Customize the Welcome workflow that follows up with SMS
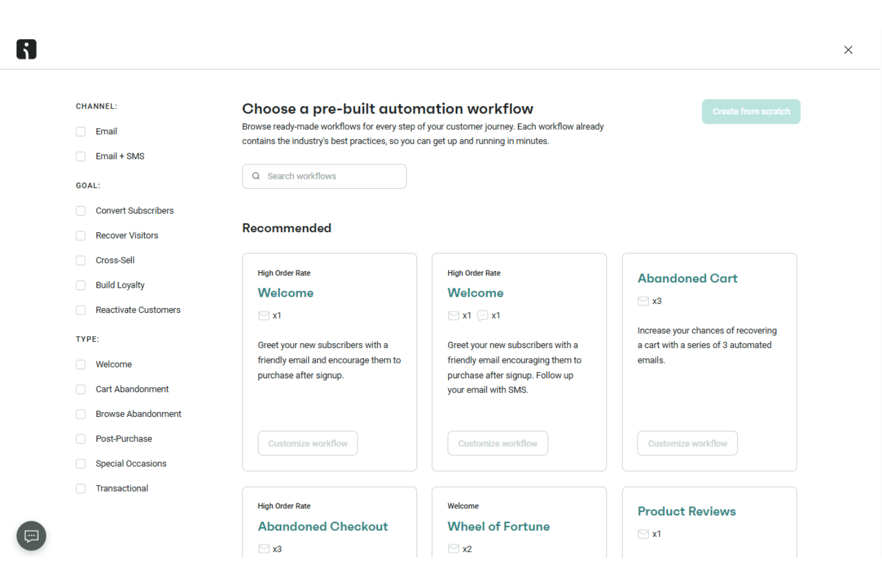This screenshot has width=882, height=588. [x=498, y=443]
